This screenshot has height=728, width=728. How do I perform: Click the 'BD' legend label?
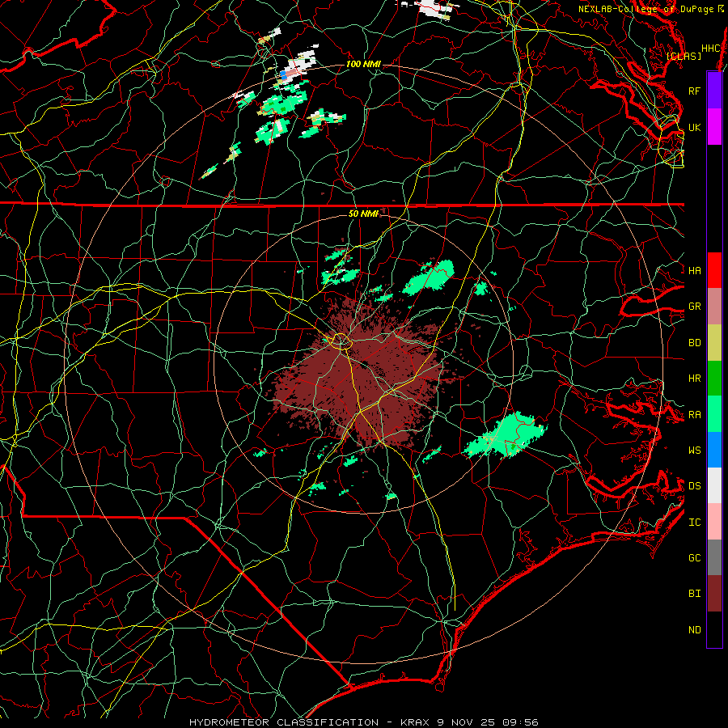[694, 343]
